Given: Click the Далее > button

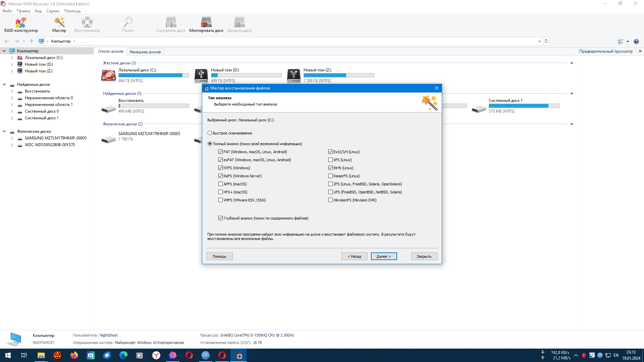Looking at the screenshot, I should 384,256.
